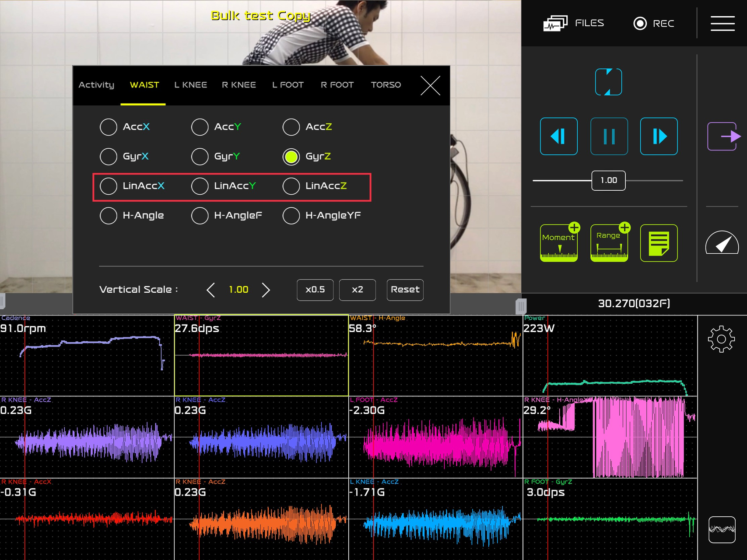Switch to the L KNEE tab

[190, 85]
